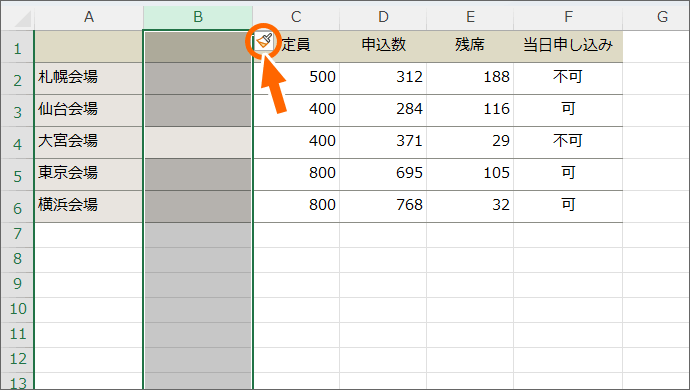Screen dimensions: 690x390
Task: Select the cell containing 105
Action: pyautogui.click(x=470, y=175)
